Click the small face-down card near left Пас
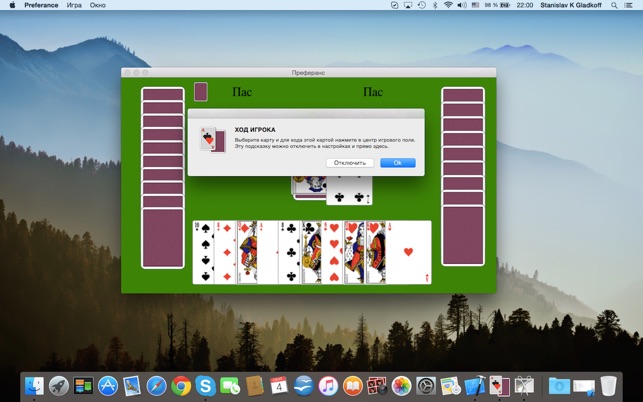Viewport: 643px width, 402px height. (x=201, y=92)
